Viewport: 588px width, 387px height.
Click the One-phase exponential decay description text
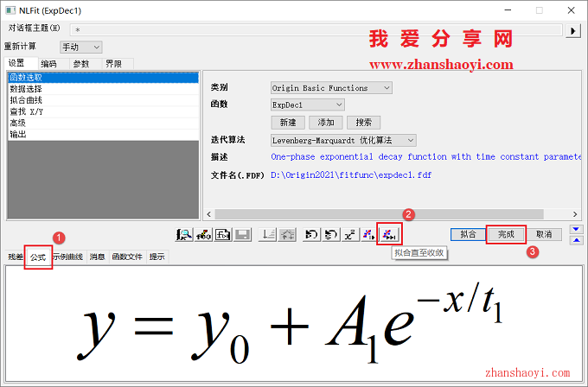[x=425, y=156]
